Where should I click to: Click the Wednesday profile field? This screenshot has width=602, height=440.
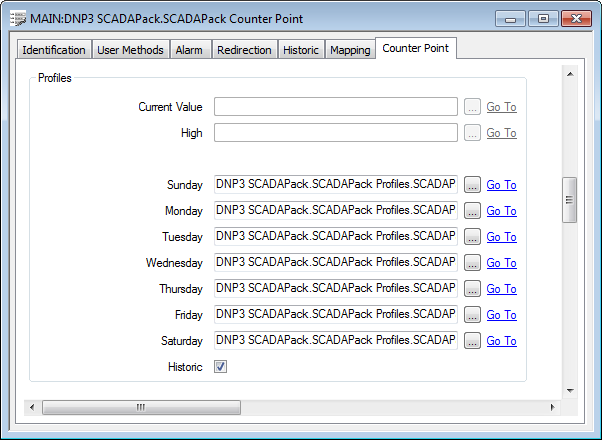pos(336,263)
